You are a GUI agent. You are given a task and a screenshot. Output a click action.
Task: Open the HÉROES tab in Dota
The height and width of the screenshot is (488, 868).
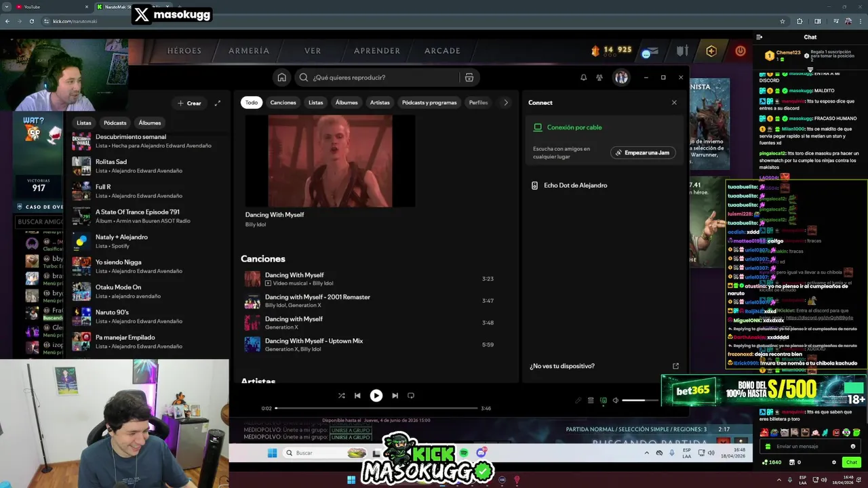[184, 51]
